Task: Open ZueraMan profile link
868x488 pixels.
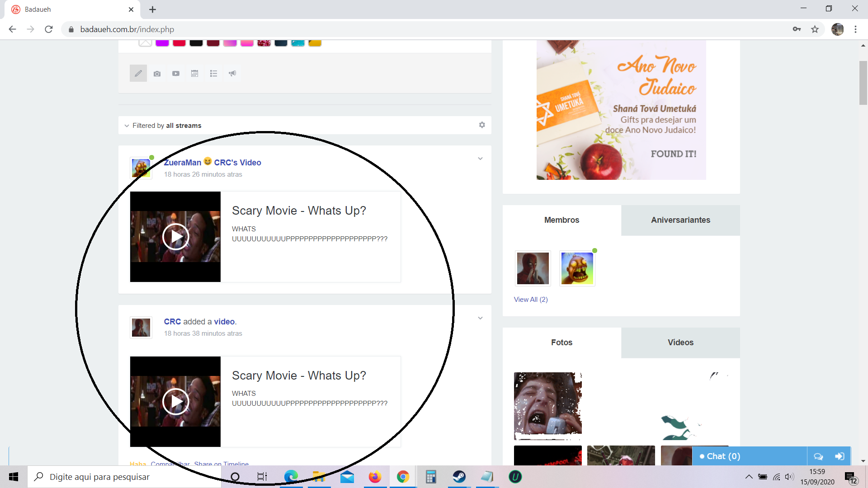Action: pos(183,163)
